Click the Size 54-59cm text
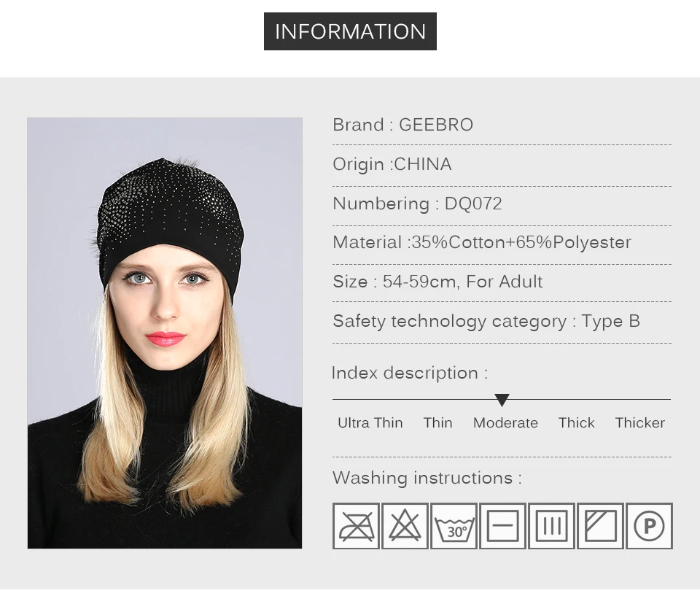 437,282
